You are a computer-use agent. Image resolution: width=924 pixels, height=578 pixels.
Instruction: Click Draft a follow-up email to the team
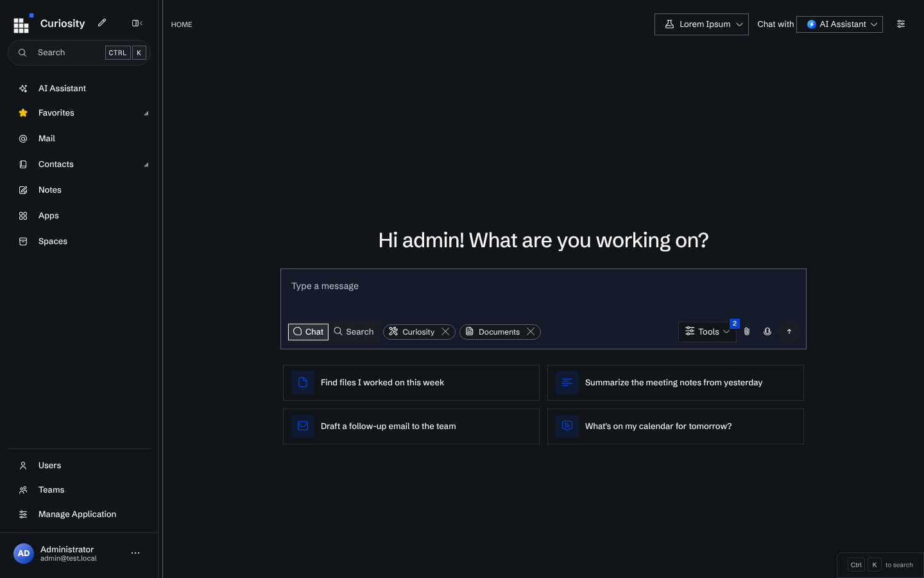pyautogui.click(x=411, y=426)
